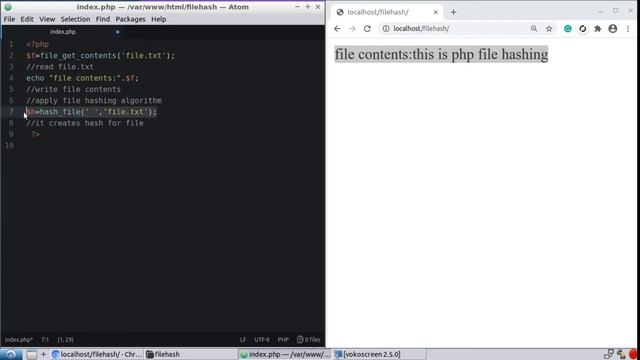640x360 pixels.
Task: Open the View menu in Atom
Action: pyautogui.click(x=47, y=19)
